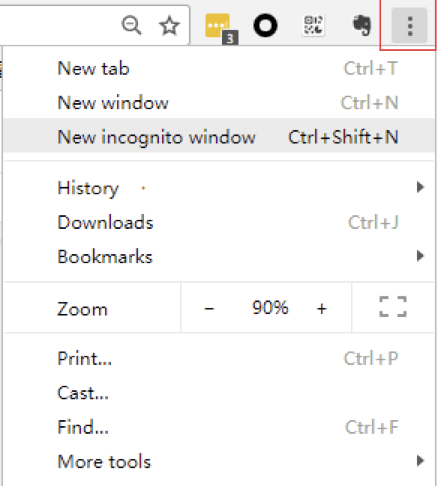Bookmark this page with the star icon
The height and width of the screenshot is (486, 438).
169,26
